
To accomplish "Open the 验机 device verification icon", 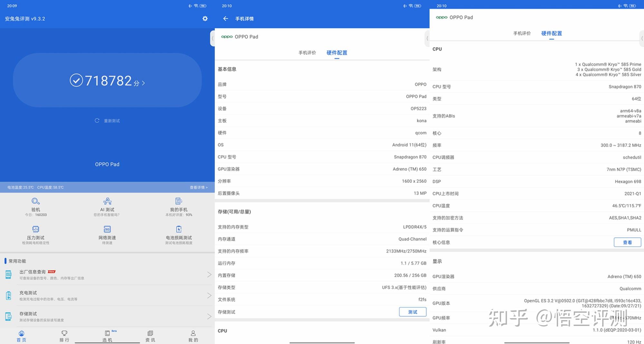I will click(x=36, y=201).
